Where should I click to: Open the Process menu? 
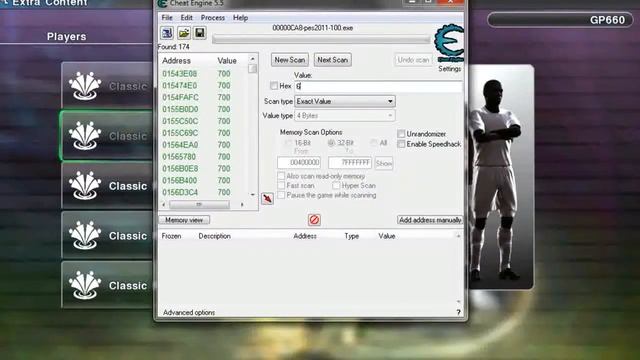click(x=213, y=18)
